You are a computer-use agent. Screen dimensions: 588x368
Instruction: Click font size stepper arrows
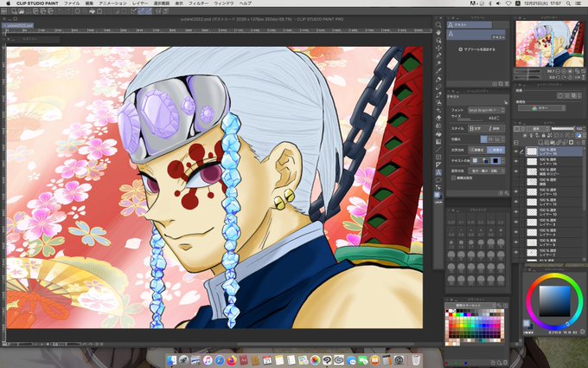(x=497, y=118)
